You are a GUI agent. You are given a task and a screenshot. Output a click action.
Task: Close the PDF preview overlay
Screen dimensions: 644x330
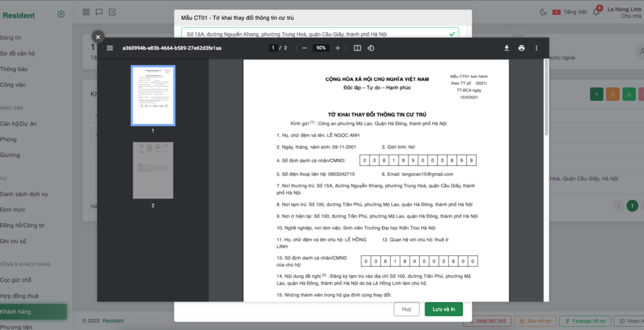pos(98,37)
